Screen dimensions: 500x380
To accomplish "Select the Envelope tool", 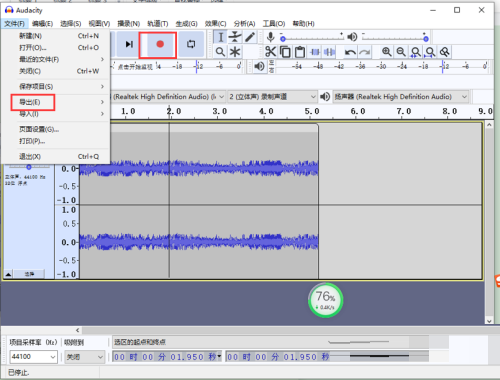I will point(235,37).
